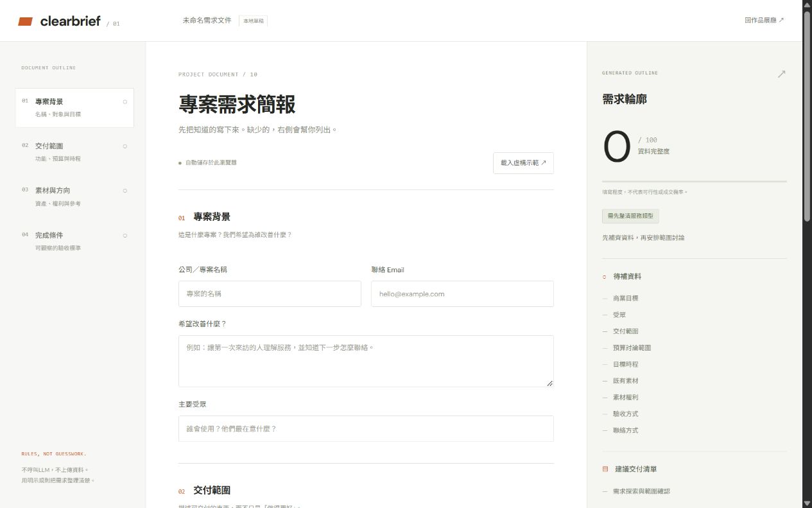The height and width of the screenshot is (508, 812).
Task: Focus the 聯絡 Email input field
Action: 462,293
